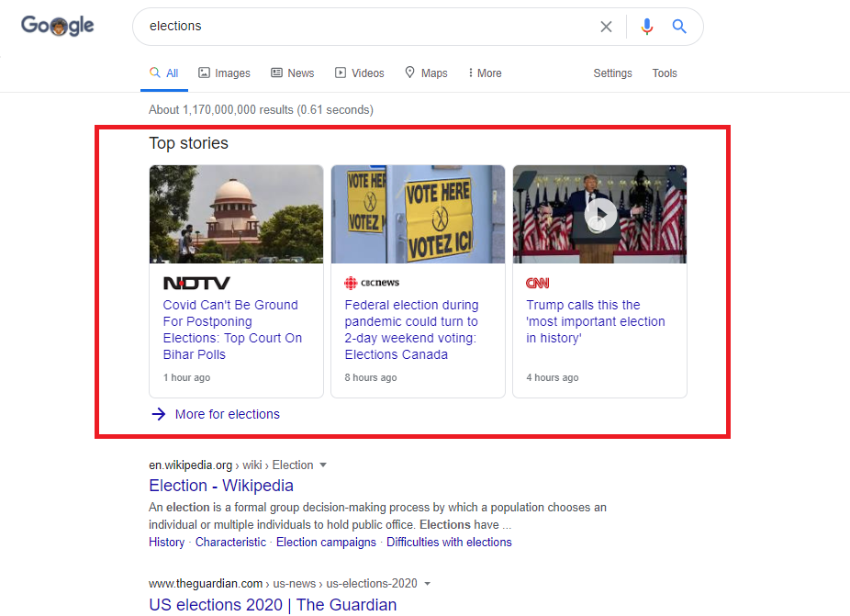The width and height of the screenshot is (850, 616).
Task: Click the 'About 1,170,000,000 results' text
Action: click(x=262, y=109)
